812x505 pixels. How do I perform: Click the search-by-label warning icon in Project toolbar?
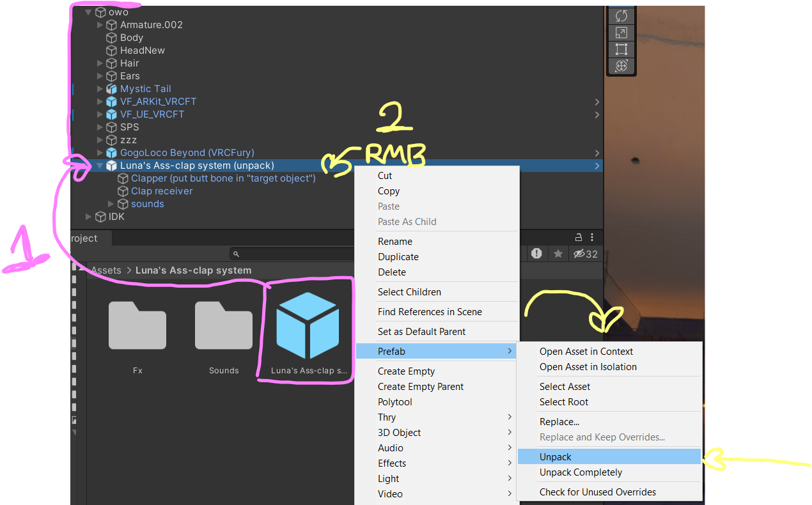coord(536,254)
